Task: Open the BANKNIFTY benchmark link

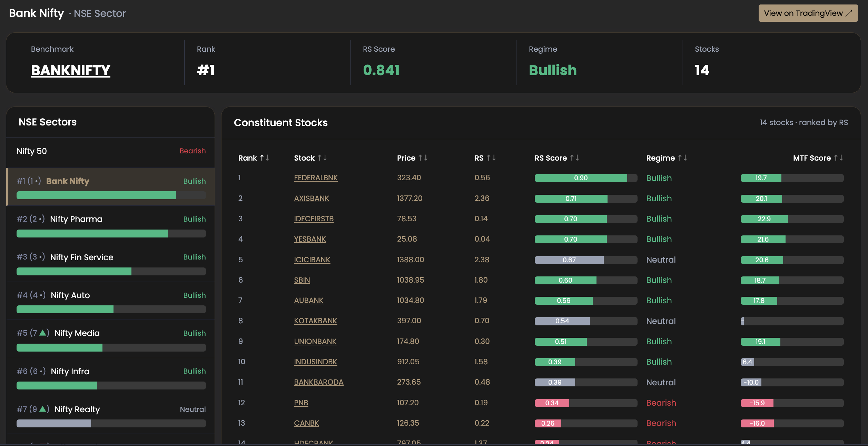Action: [71, 70]
